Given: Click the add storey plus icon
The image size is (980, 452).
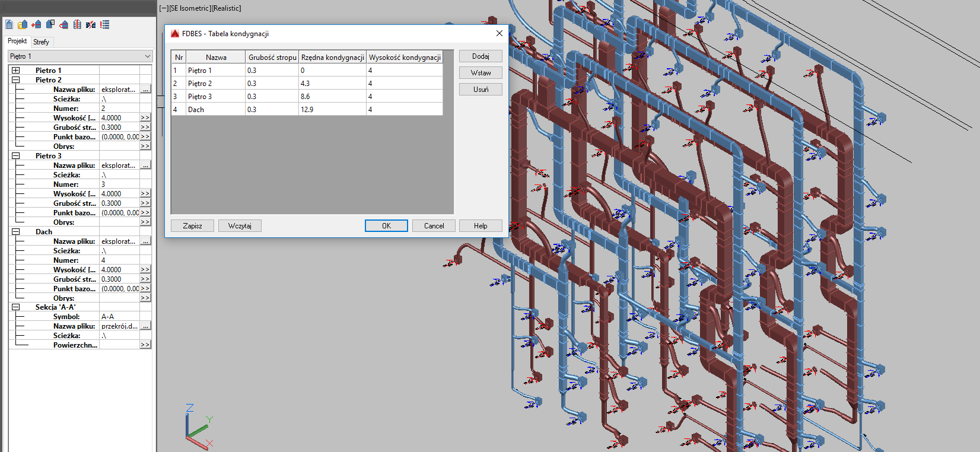Looking at the screenshot, I should click(36, 24).
